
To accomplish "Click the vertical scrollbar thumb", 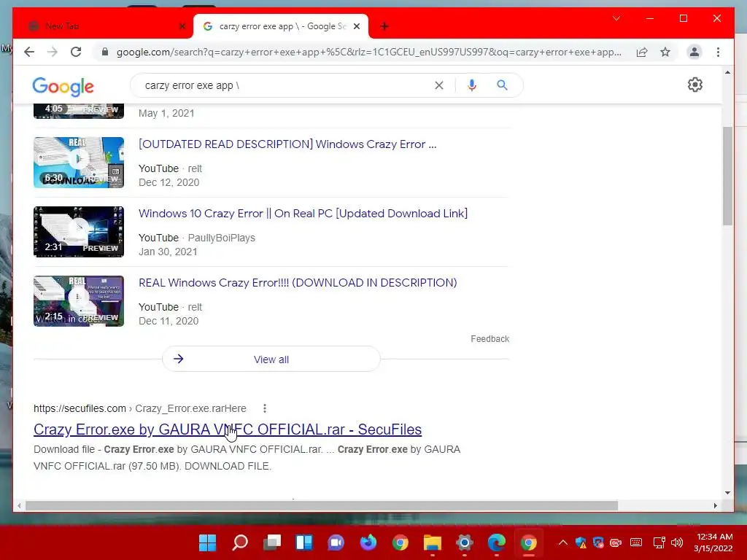I will [727, 176].
